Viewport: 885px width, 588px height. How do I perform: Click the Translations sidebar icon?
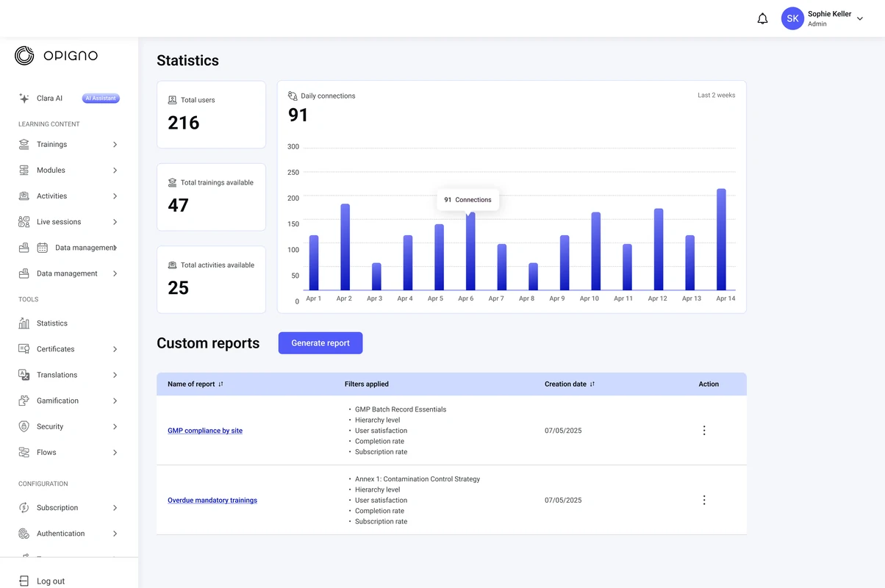[x=24, y=375]
